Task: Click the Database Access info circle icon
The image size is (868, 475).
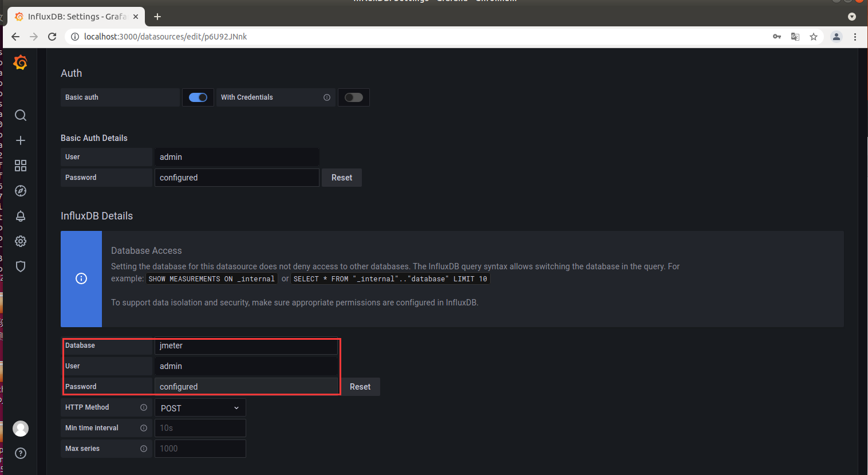Action: (x=81, y=278)
